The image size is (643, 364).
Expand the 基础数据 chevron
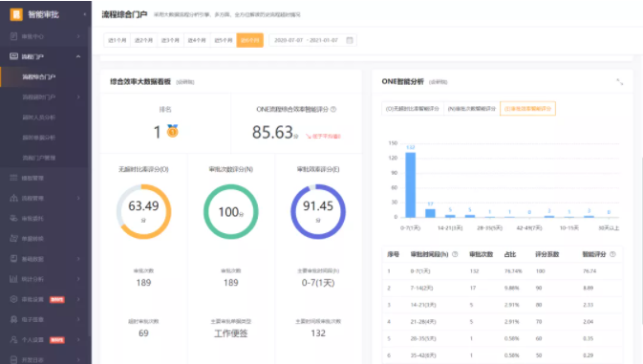78,259
